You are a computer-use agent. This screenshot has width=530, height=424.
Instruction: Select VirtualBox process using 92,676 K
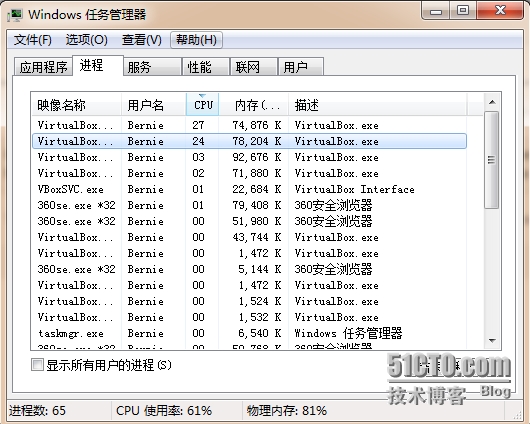(x=249, y=157)
